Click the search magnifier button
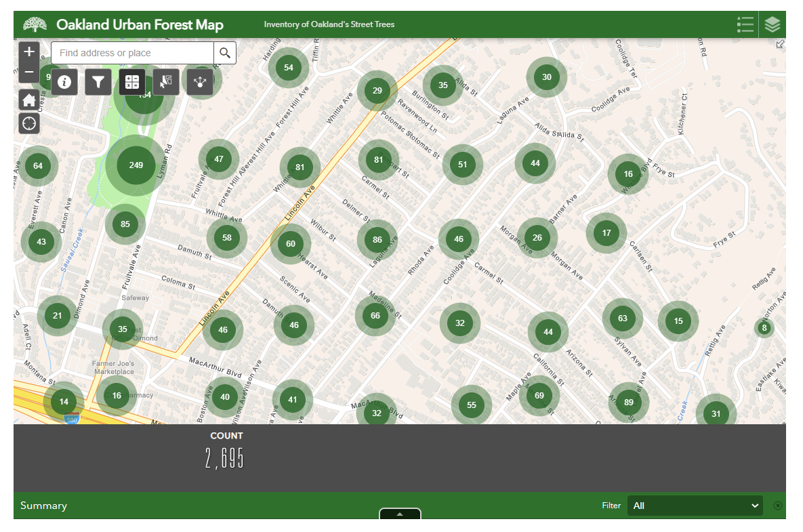803x532 pixels. tap(225, 53)
